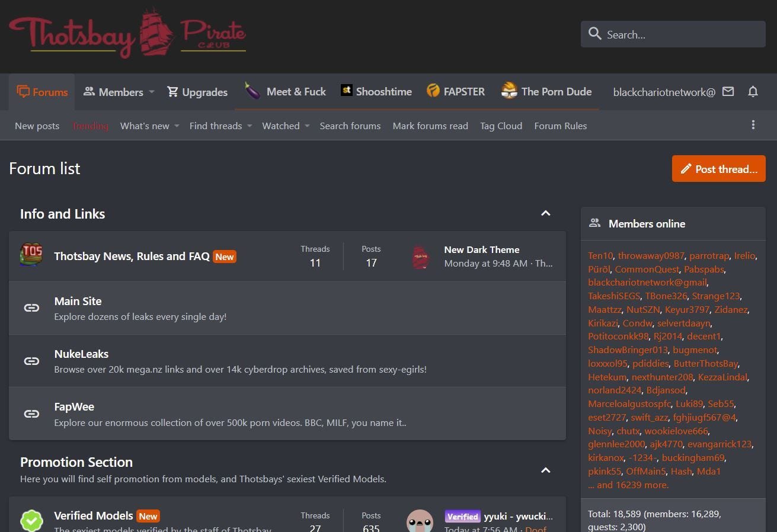Open the NukeLeaks link
The height and width of the screenshot is (532, 777).
81,354
